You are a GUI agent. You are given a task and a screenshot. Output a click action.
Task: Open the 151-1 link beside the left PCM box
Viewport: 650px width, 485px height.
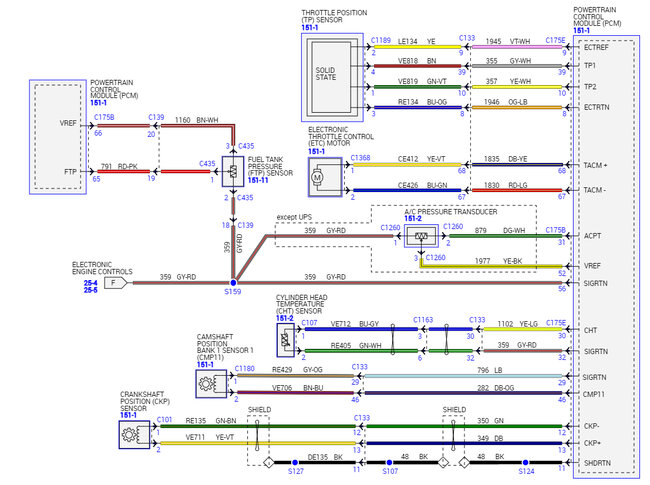[x=99, y=102]
